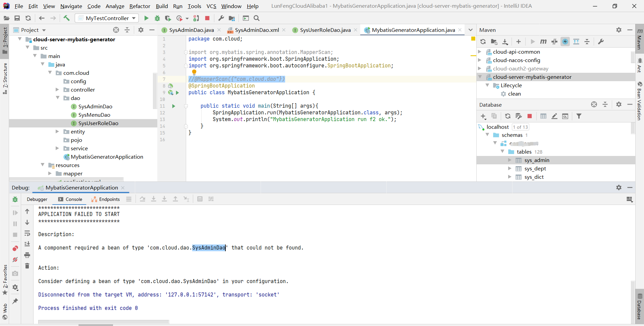The height and width of the screenshot is (326, 644).
Task: Toggle mute breakpoints in debug panel
Action: tap(15, 260)
